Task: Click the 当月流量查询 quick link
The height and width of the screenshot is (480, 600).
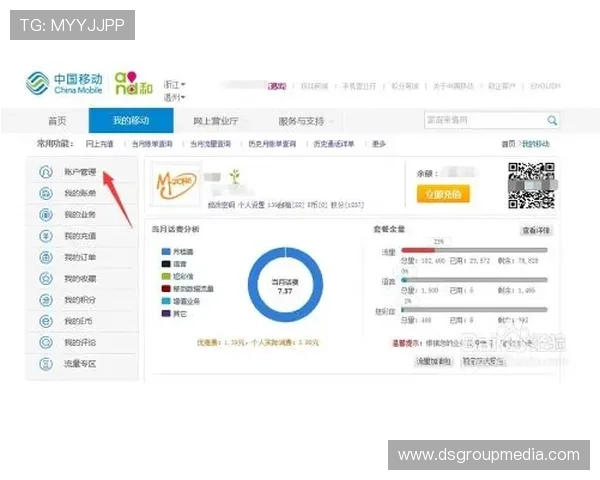Action: [x=210, y=144]
